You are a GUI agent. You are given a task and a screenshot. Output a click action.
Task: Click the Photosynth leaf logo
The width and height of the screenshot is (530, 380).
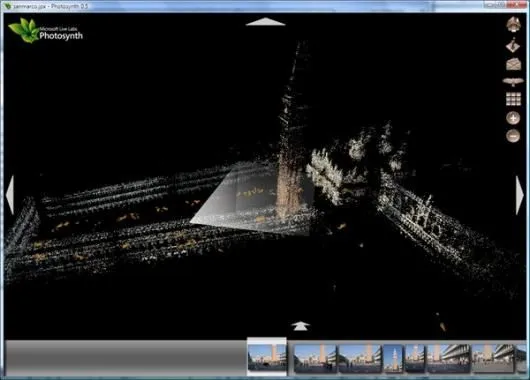24,30
